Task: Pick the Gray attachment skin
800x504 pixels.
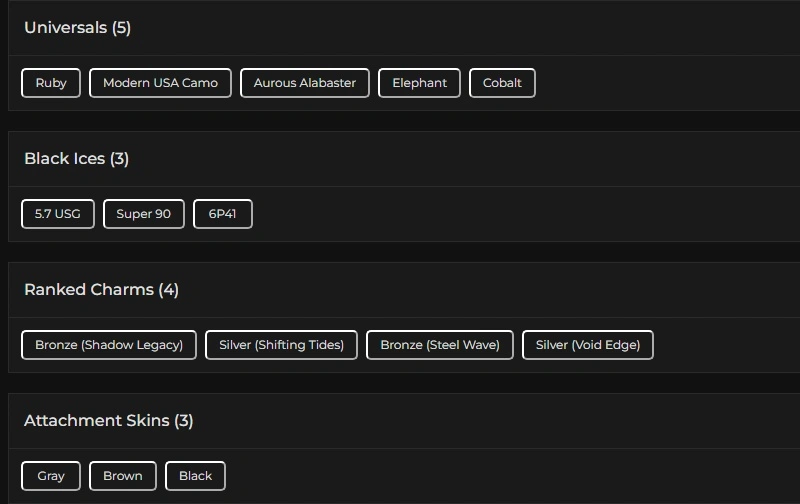Action: pyautogui.click(x=51, y=476)
